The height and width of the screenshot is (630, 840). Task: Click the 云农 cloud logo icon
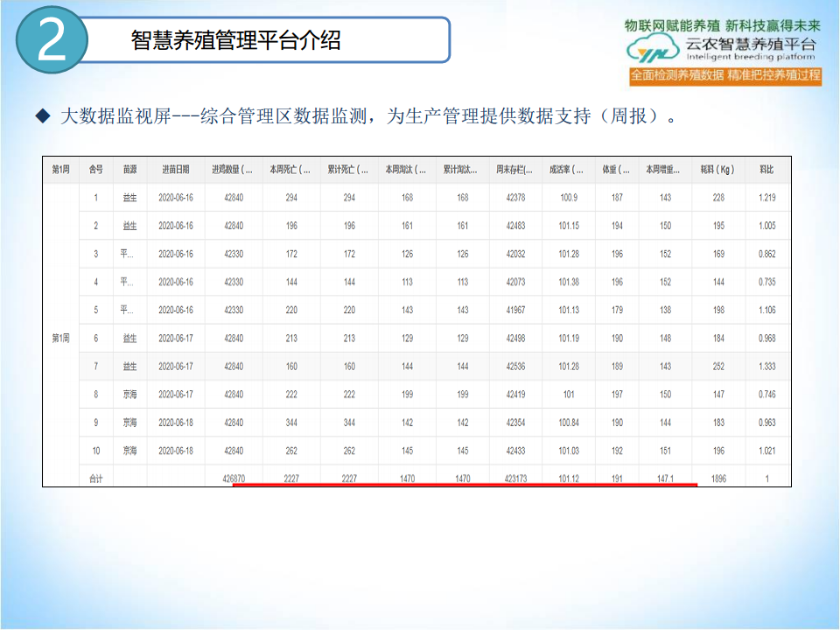[x=654, y=52]
